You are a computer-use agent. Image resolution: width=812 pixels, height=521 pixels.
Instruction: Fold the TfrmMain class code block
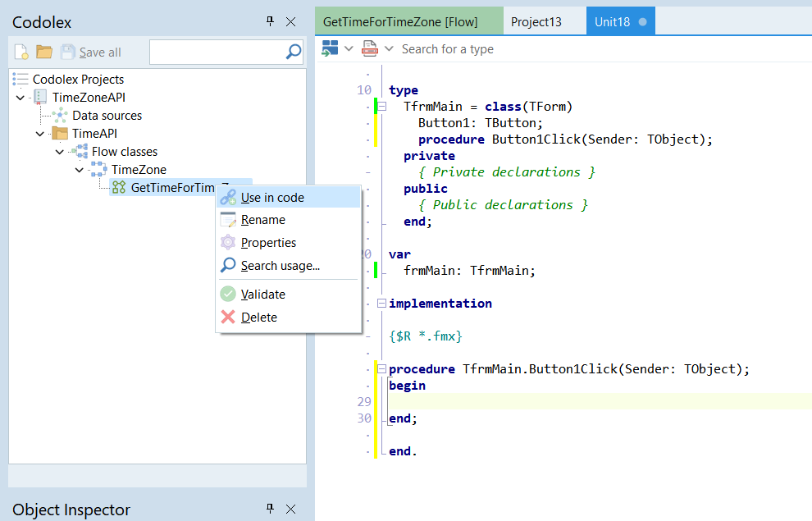tap(382, 107)
